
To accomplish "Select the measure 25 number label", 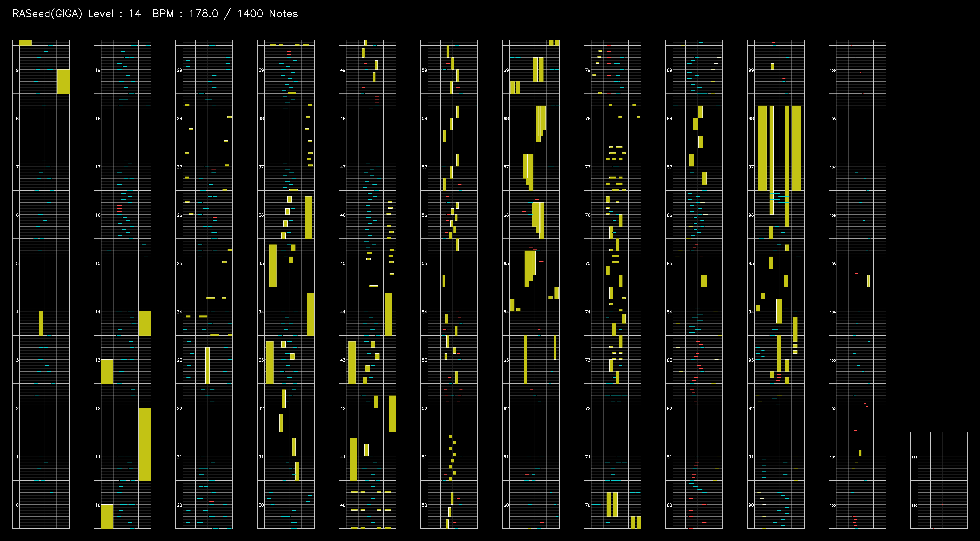I will (179, 263).
